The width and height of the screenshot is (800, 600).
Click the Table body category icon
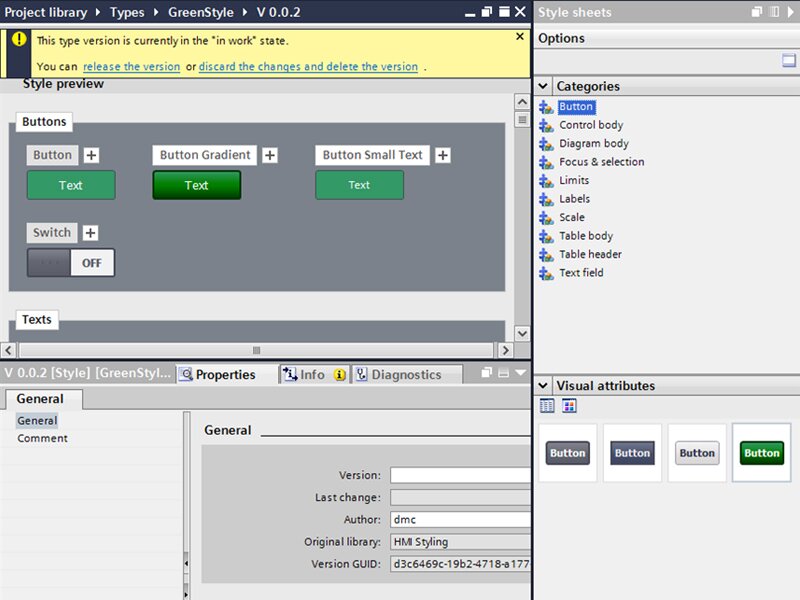coord(546,236)
